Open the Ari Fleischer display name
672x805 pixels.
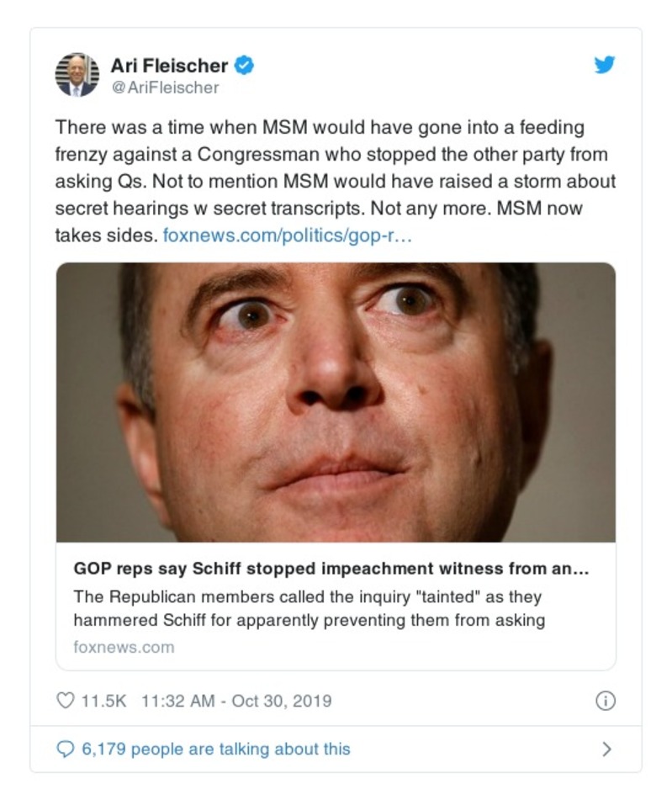(169, 65)
